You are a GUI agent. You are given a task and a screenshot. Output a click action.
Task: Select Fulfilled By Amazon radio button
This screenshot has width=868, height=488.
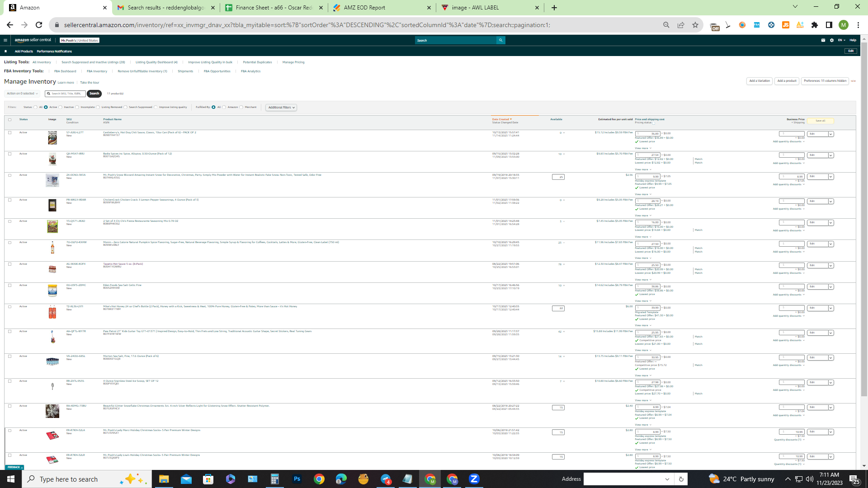pyautogui.click(x=224, y=108)
